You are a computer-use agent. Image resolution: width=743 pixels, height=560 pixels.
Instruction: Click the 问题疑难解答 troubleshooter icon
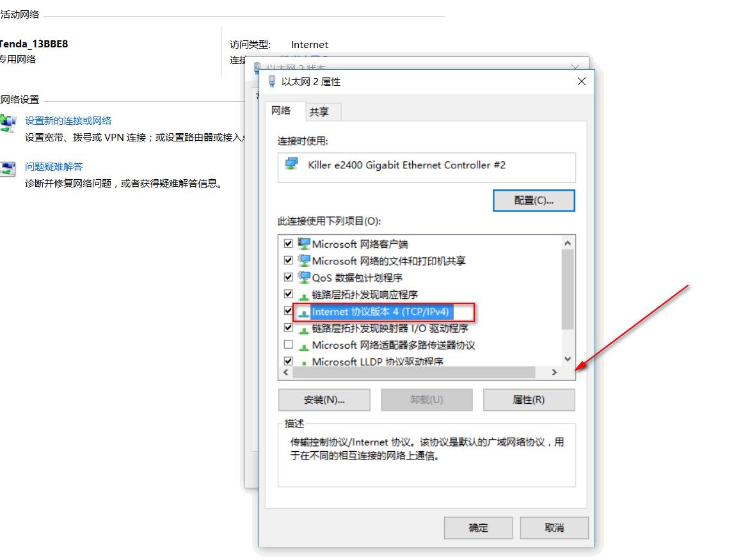tap(8, 169)
